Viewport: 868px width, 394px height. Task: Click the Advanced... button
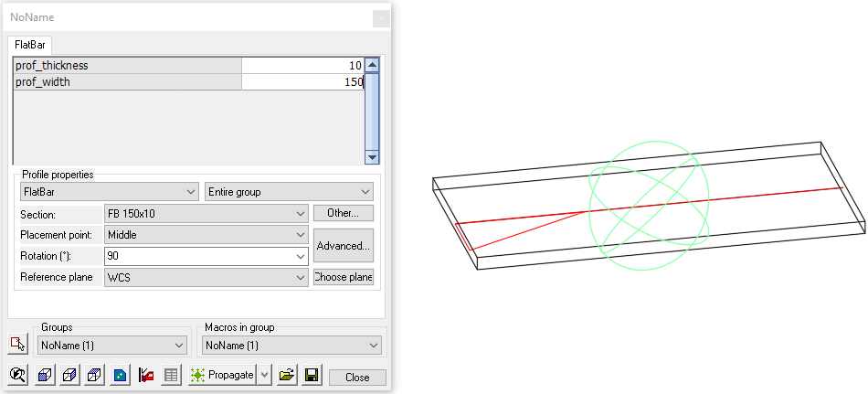pos(343,246)
